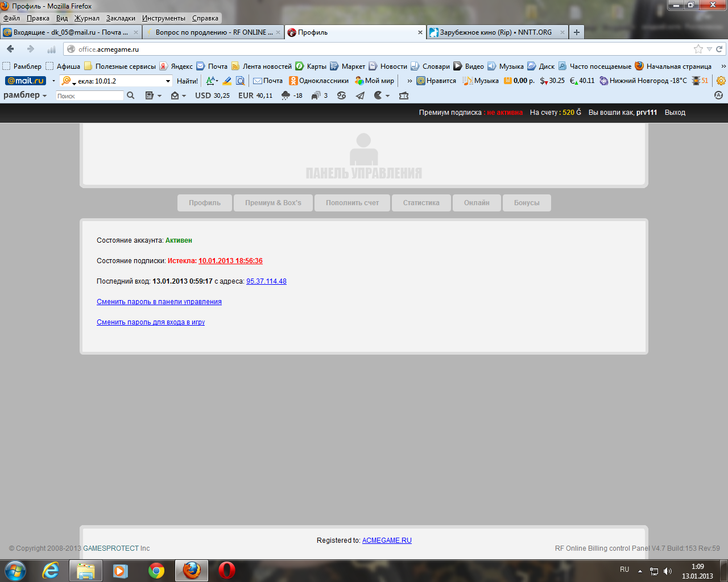Click the Windows Start button
This screenshot has width=728, height=582.
pos(15,571)
